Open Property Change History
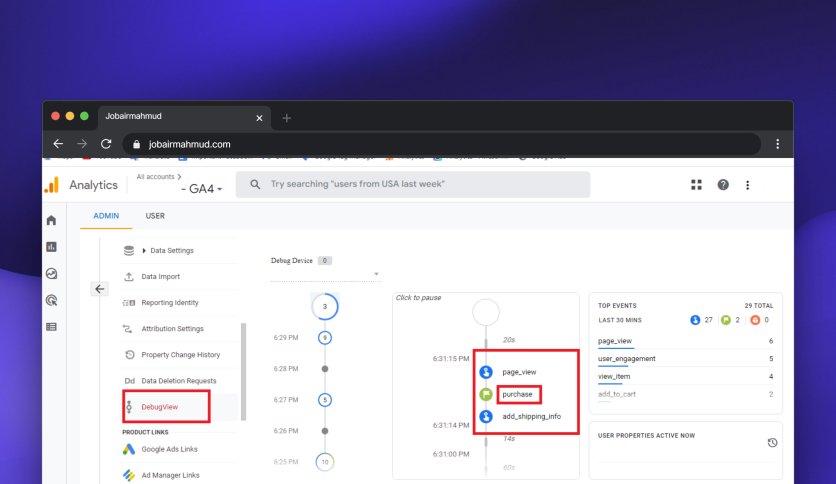Screen dimensions: 836x484 pyautogui.click(x=181, y=355)
